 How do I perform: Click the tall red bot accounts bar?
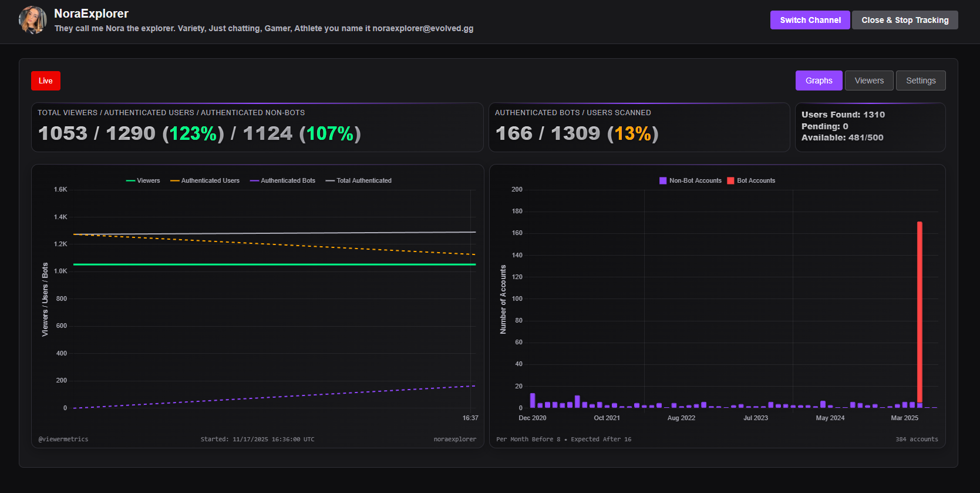(x=920, y=311)
